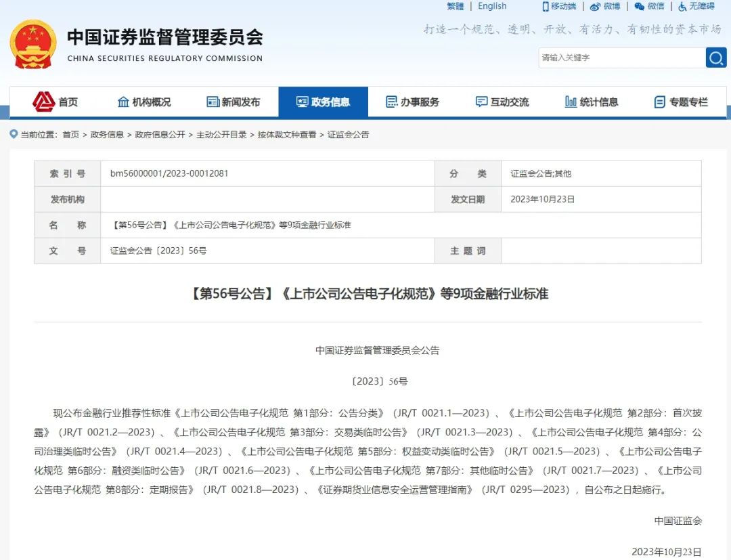
Task: Switch to the 新闻发布 tab
Action: pyautogui.click(x=234, y=102)
